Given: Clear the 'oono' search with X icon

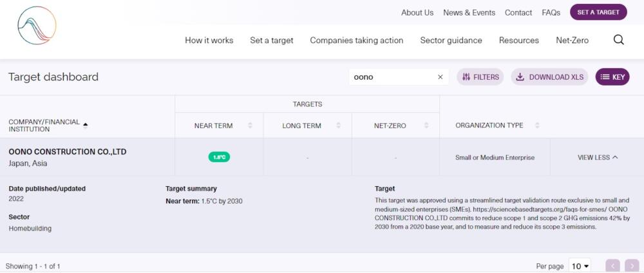Looking at the screenshot, I should click(x=440, y=77).
